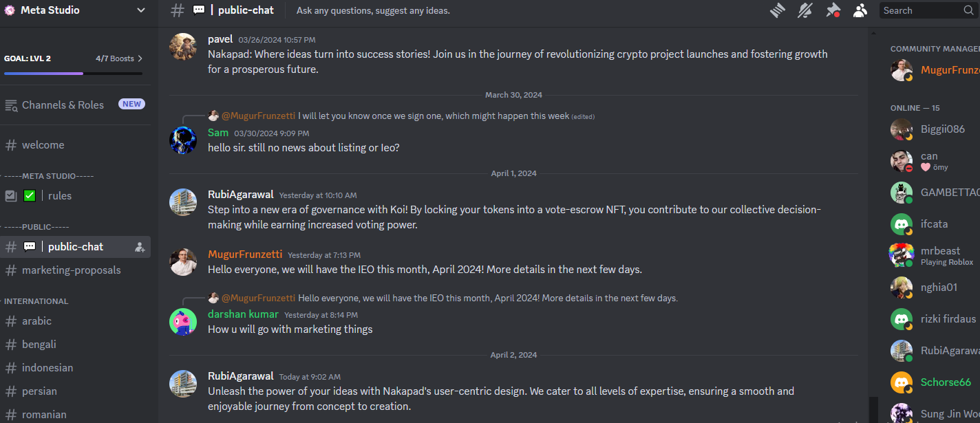Open pinned messages icon
Screen dimensions: 980x423
[833, 10]
